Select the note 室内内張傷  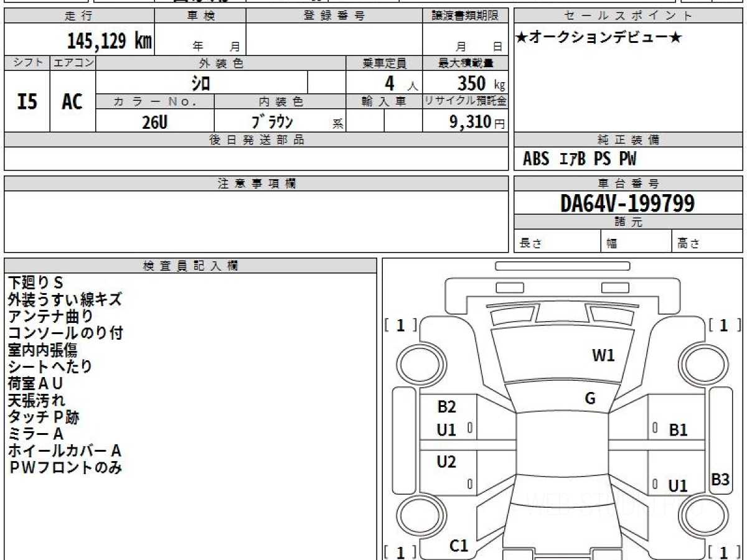click(42, 350)
